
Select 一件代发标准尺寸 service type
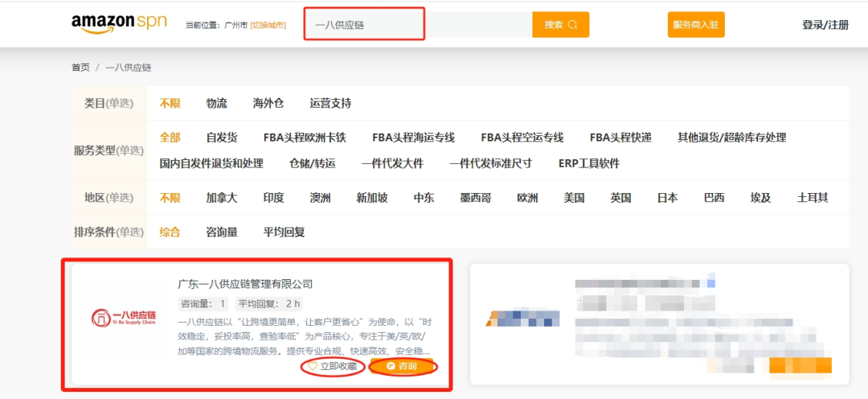[x=491, y=163]
